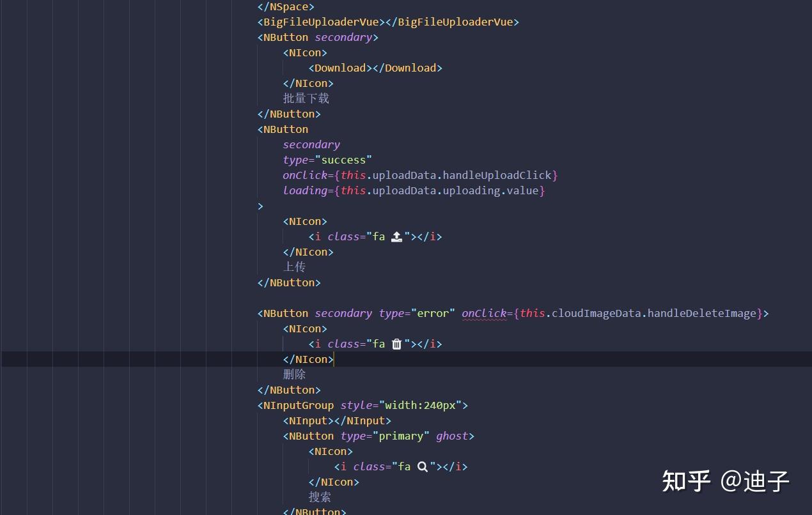Click the "primary" type attribute value
The height and width of the screenshot is (515, 812).
click(x=402, y=436)
